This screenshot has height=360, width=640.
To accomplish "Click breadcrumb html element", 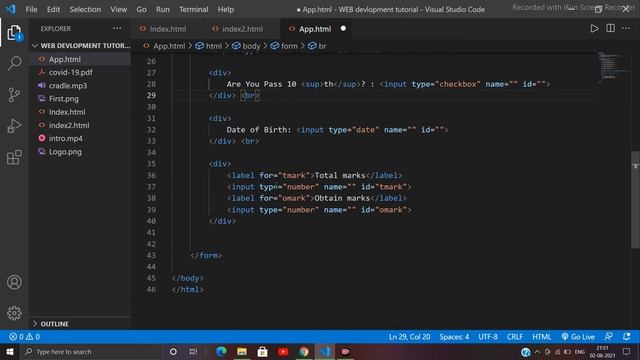I will (x=209, y=46).
